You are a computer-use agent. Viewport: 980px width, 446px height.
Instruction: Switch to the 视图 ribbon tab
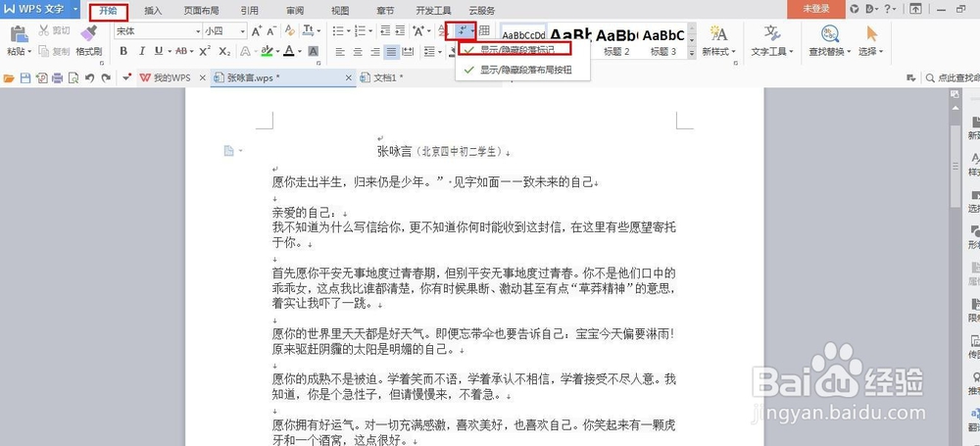click(341, 10)
